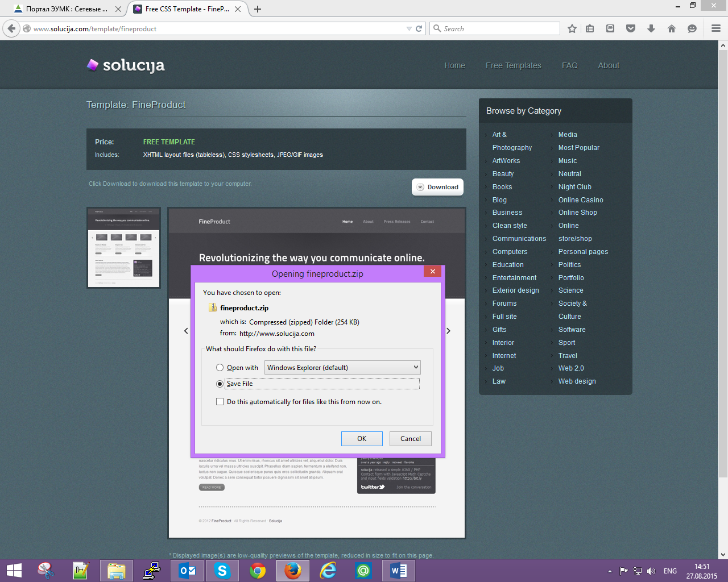728x582 pixels.
Task: Show bookmarks list icon in toolbar
Action: pyautogui.click(x=590, y=28)
